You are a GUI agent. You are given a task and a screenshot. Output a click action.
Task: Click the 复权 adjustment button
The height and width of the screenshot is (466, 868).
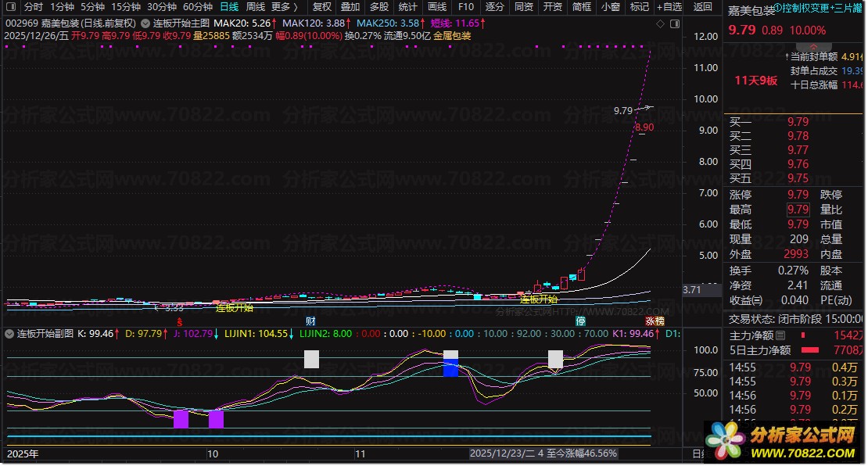click(x=321, y=6)
